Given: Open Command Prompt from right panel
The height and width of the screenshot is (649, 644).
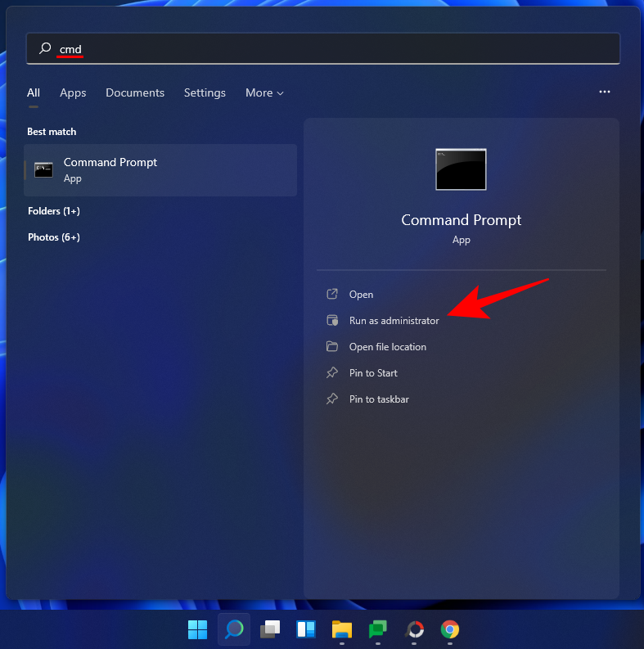Looking at the screenshot, I should pyautogui.click(x=361, y=295).
